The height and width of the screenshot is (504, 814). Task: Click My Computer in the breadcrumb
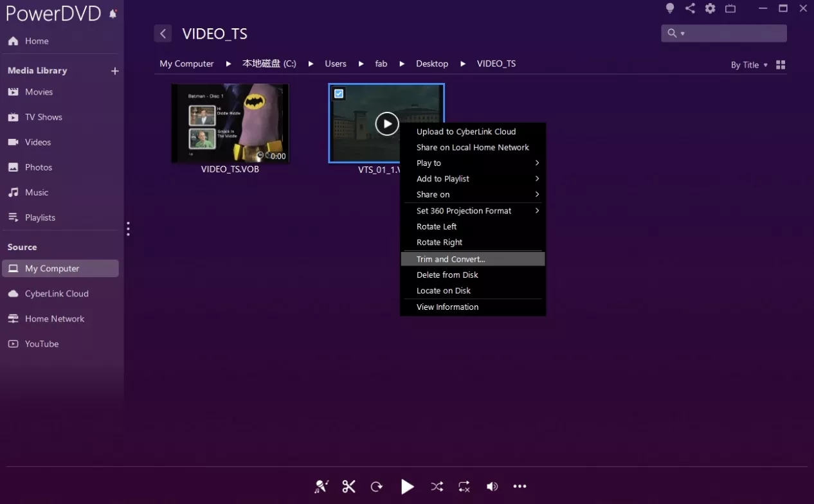pos(186,64)
